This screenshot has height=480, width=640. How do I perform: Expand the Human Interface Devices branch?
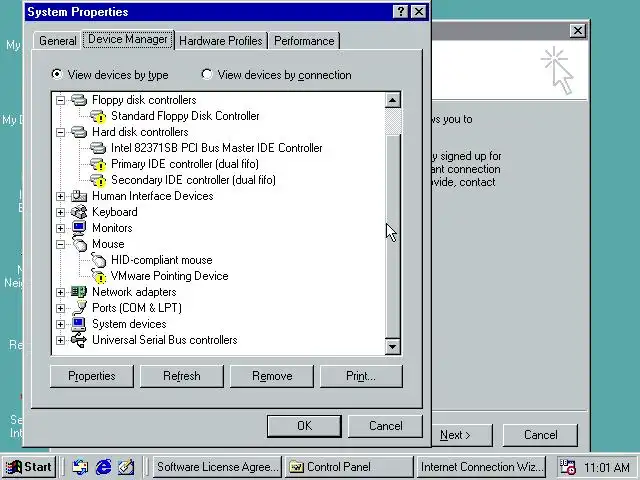(x=60, y=196)
